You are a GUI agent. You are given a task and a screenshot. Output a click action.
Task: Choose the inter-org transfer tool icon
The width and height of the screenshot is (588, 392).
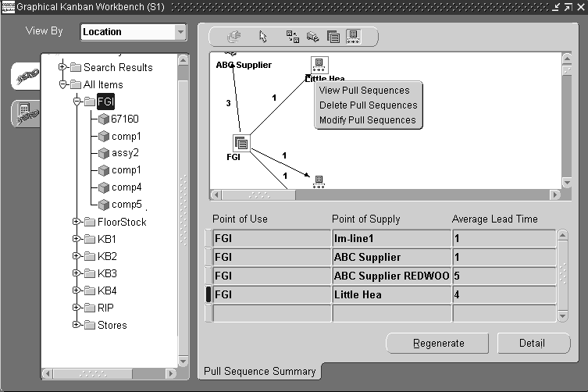coord(293,37)
